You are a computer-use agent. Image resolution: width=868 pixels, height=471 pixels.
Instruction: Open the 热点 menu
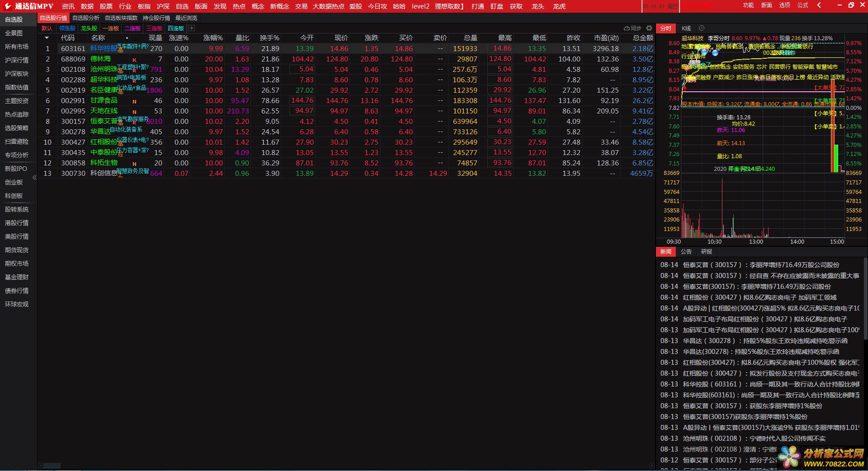click(x=239, y=6)
